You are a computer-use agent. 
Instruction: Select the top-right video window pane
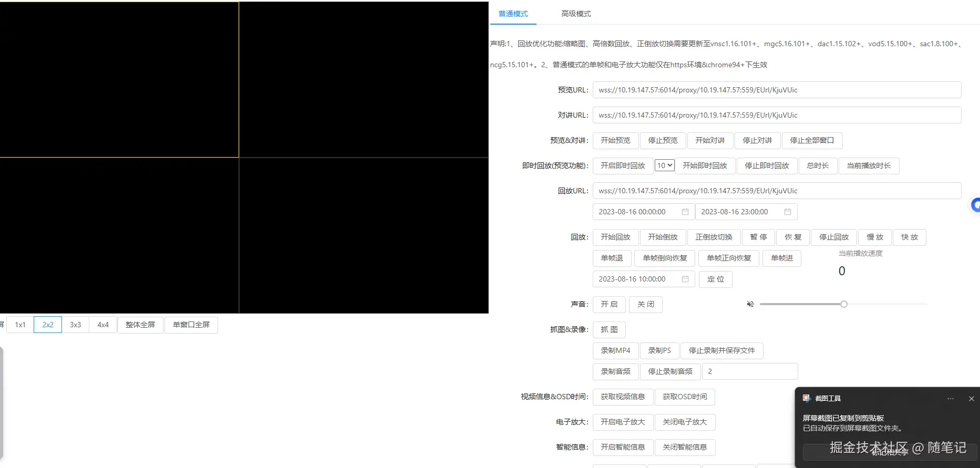[364, 79]
